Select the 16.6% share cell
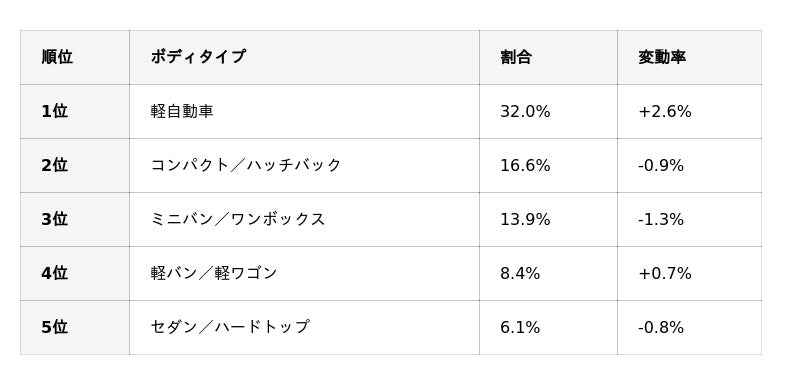 548,165
